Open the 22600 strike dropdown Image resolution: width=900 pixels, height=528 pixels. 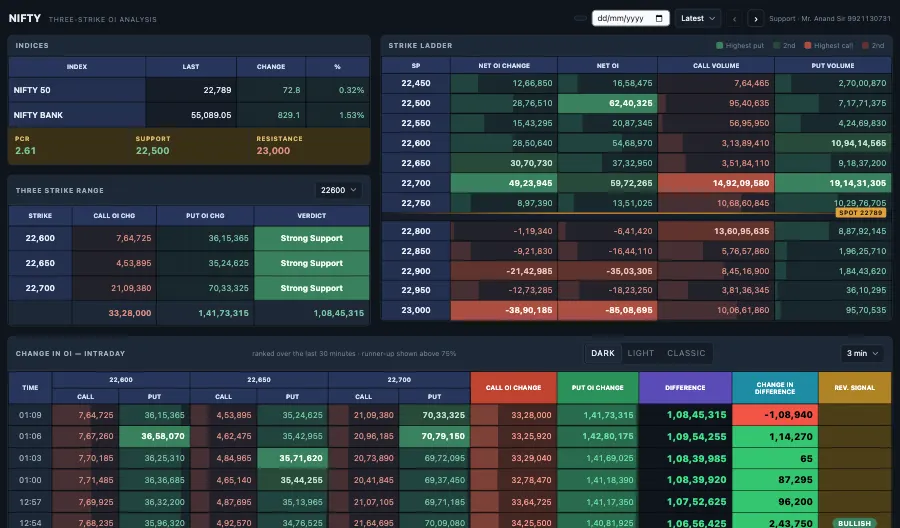click(338, 190)
